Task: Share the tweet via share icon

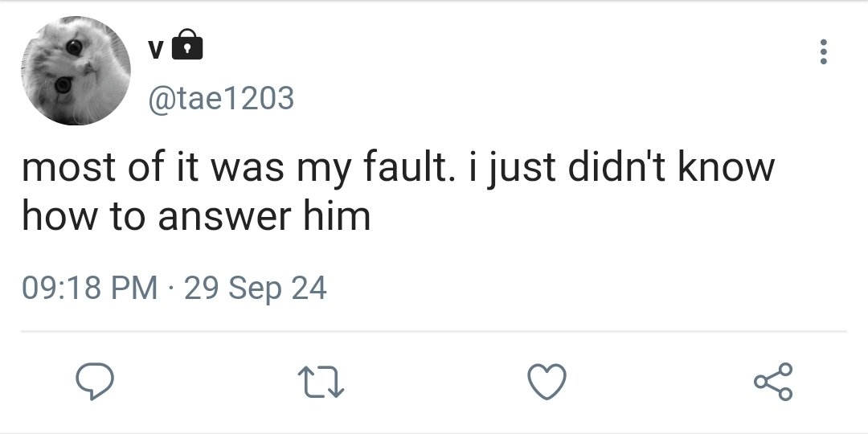Action: click(x=773, y=382)
